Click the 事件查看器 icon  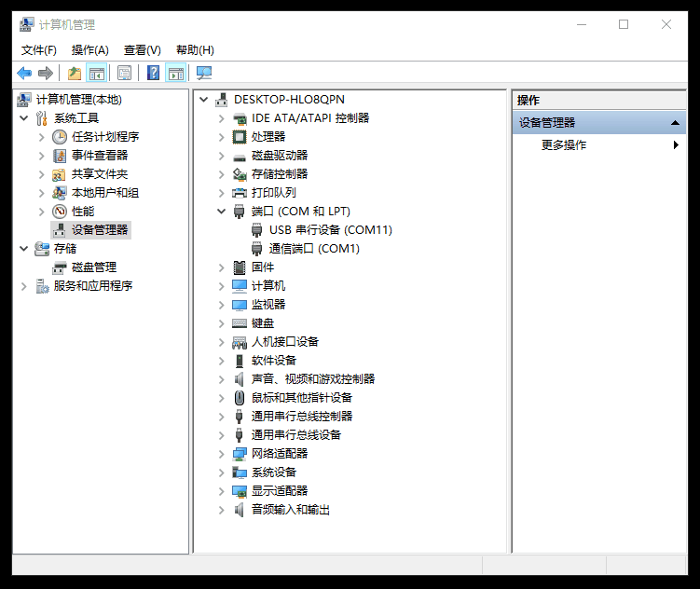[x=60, y=156]
